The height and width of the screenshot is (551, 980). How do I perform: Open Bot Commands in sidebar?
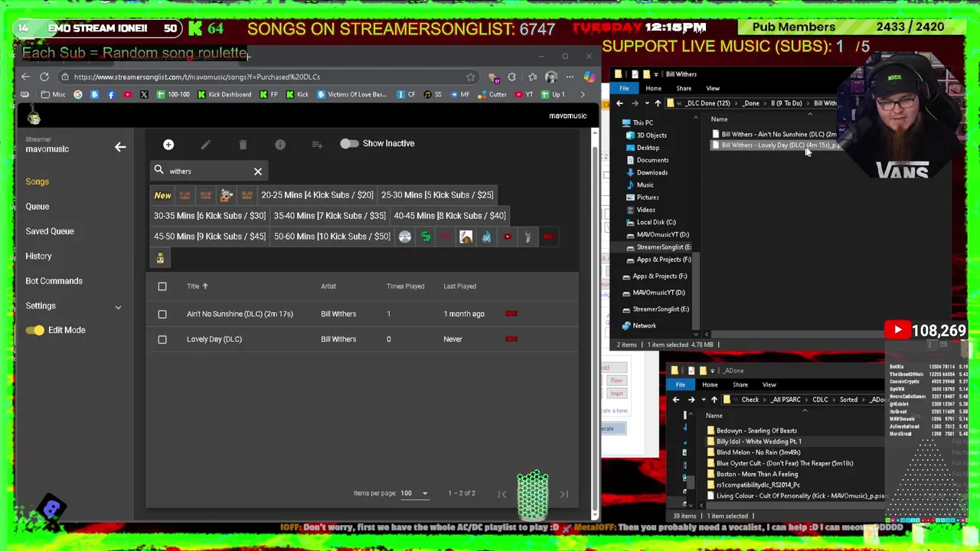[x=54, y=281]
